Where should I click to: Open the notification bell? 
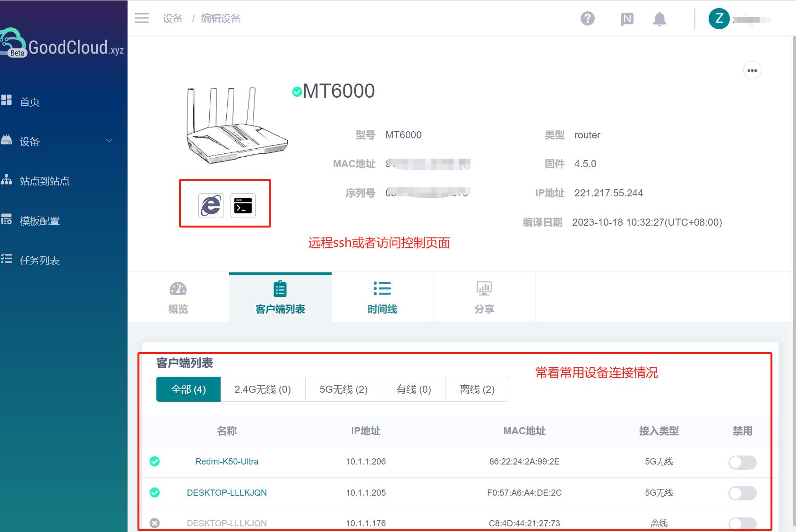pos(659,18)
